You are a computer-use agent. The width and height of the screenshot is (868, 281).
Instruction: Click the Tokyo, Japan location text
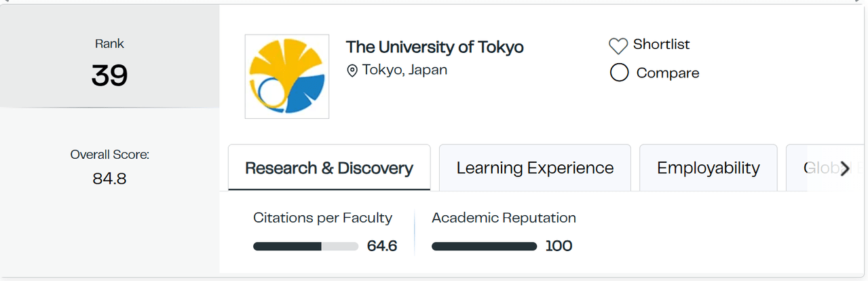pyautogui.click(x=404, y=70)
